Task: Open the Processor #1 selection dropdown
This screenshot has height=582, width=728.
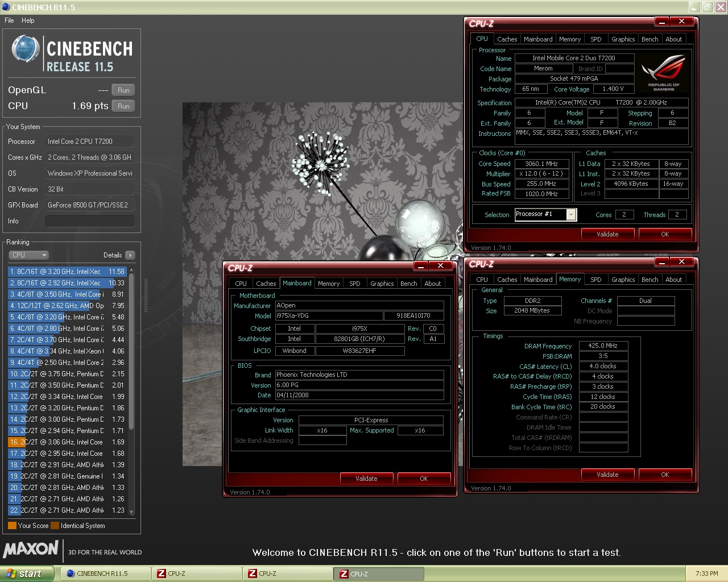Action: (x=545, y=214)
